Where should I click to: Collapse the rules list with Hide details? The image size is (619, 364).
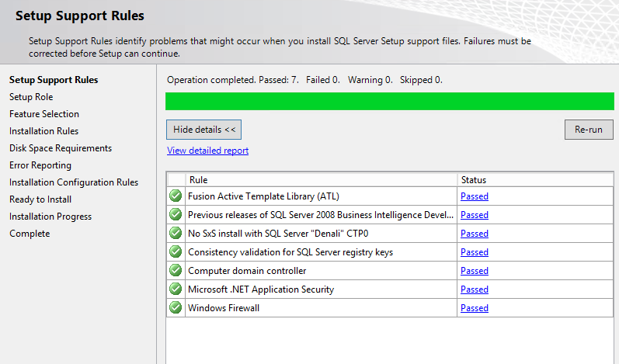pos(203,130)
